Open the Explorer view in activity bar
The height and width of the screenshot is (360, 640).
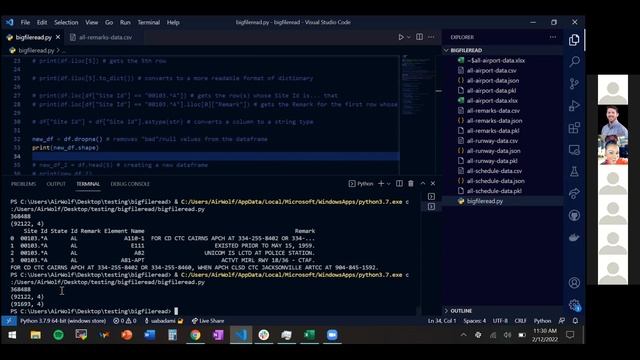(574, 40)
